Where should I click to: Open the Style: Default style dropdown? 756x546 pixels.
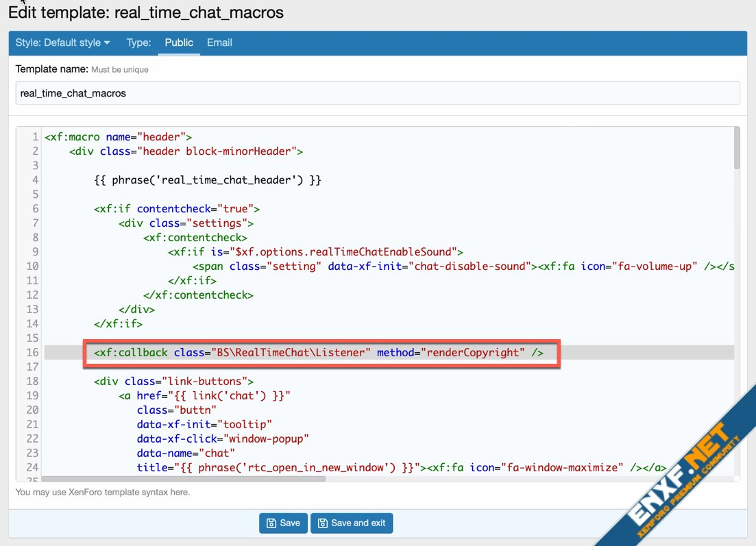tap(62, 42)
